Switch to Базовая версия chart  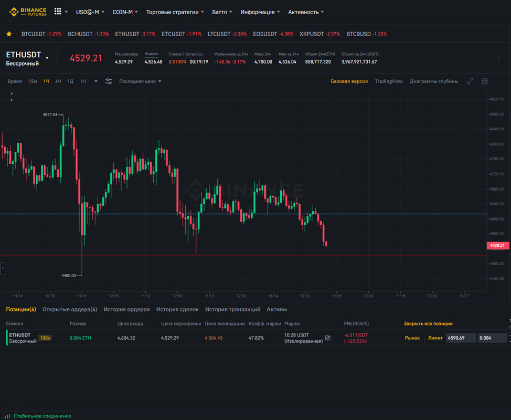(349, 81)
